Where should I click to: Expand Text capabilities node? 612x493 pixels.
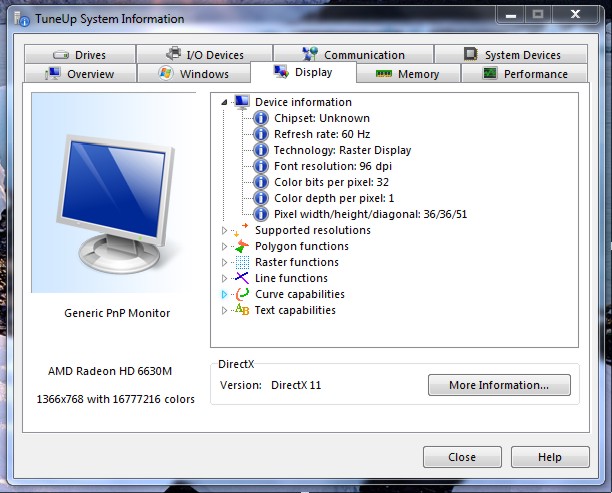[224, 310]
